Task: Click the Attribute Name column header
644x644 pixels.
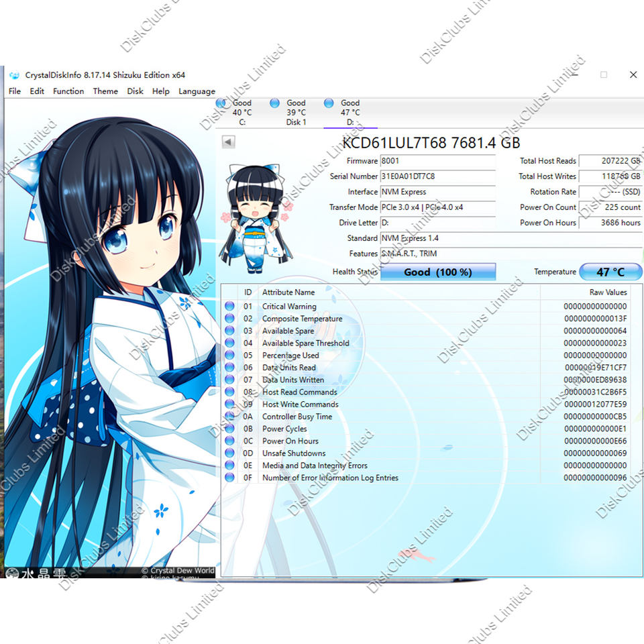Action: point(399,292)
